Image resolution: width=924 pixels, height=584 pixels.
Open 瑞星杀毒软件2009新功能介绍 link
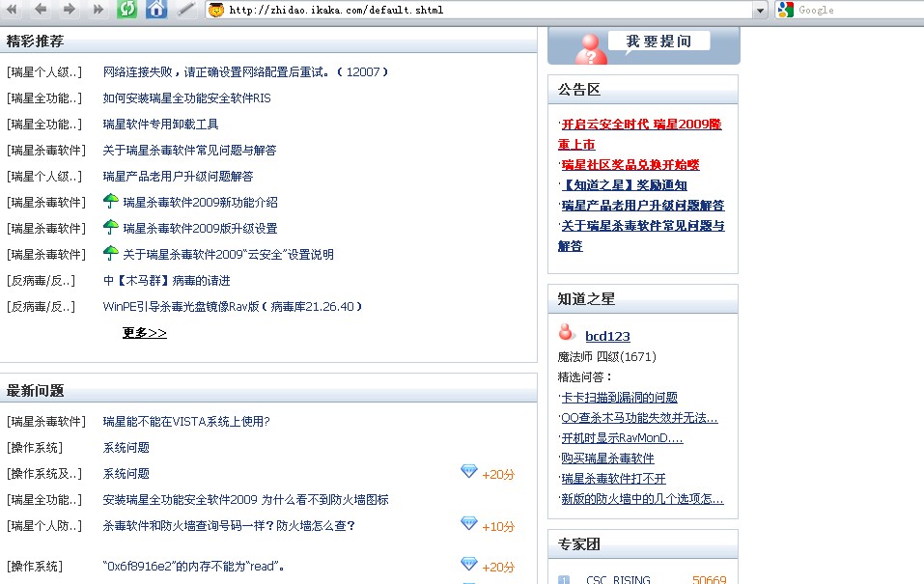click(x=201, y=202)
